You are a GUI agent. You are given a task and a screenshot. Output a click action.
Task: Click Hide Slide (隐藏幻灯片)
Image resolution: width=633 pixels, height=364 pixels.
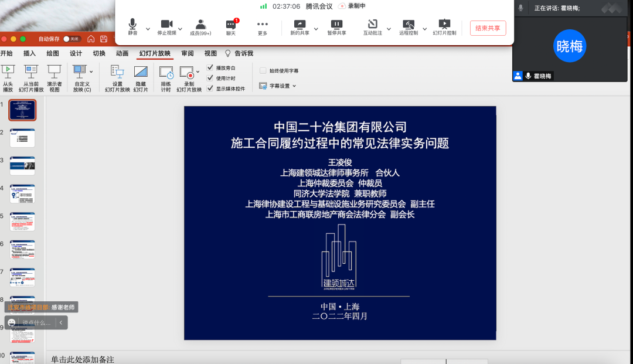coord(141,79)
